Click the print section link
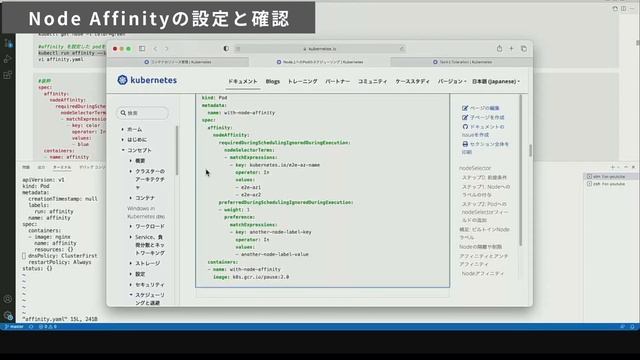 485,148
